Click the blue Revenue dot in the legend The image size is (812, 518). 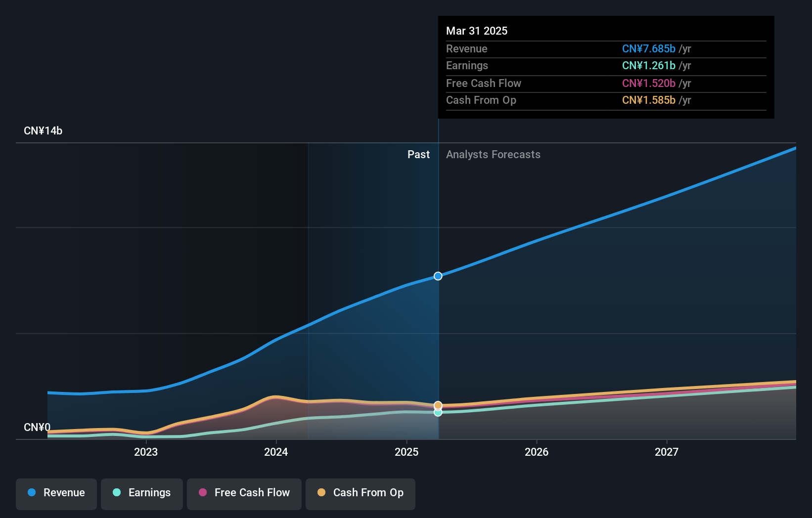click(x=32, y=493)
